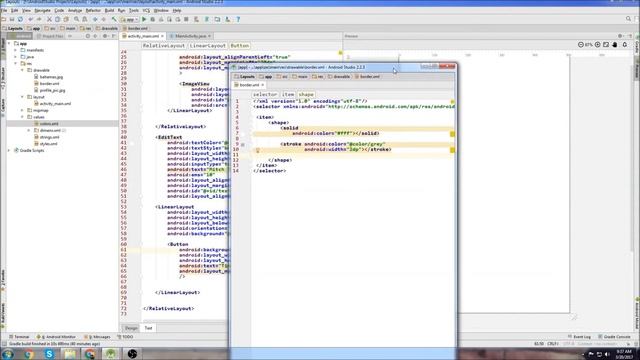Viewport: 640px width, 360px height.
Task: Collapse the drawable folder
Action: [22, 70]
